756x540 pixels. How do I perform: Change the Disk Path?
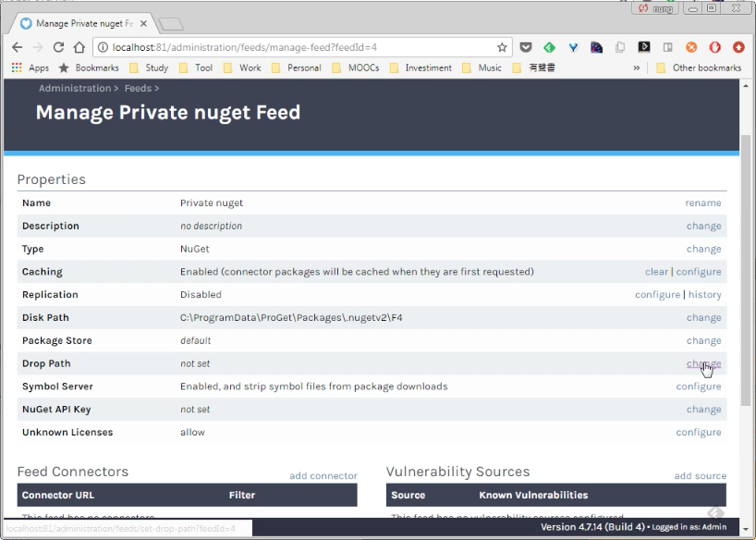pyautogui.click(x=704, y=317)
